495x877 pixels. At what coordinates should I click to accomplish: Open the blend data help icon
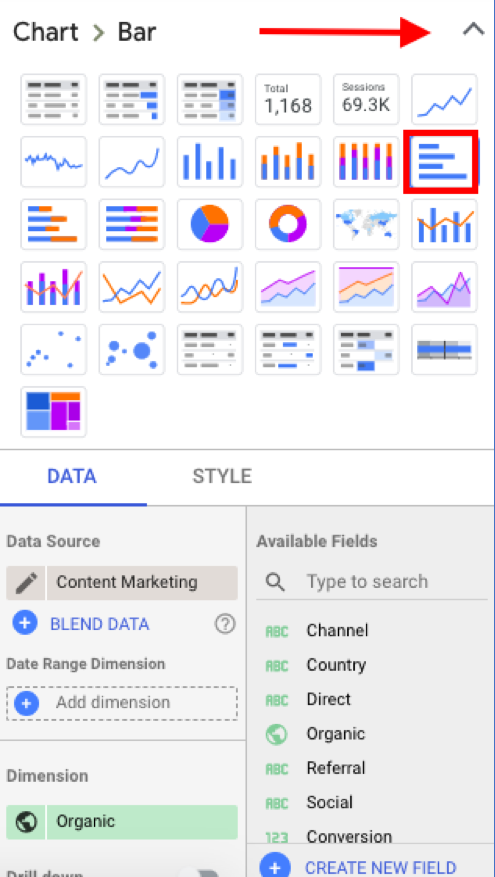(x=225, y=624)
